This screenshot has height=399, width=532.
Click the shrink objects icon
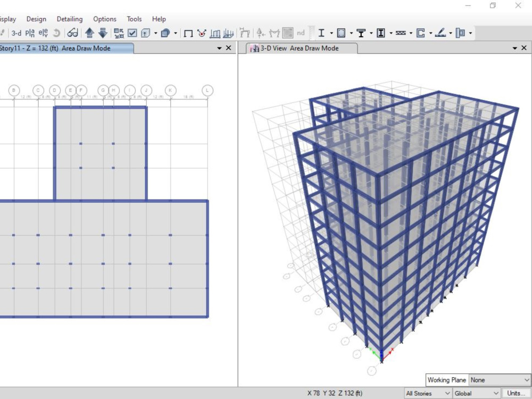tap(119, 33)
